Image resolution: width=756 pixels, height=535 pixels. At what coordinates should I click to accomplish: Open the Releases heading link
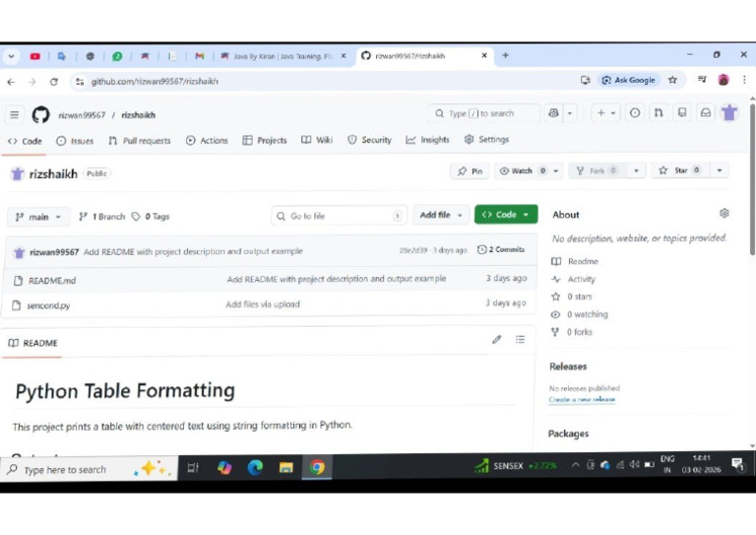(568, 367)
